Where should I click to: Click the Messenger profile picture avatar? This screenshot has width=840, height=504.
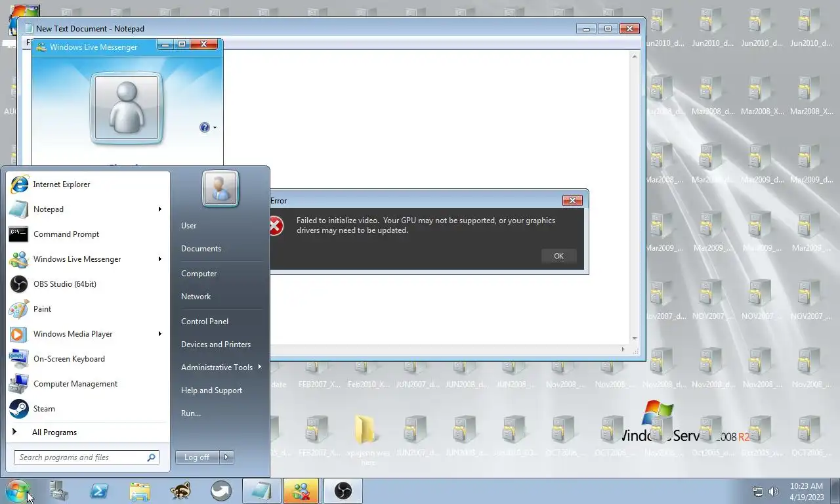(126, 108)
